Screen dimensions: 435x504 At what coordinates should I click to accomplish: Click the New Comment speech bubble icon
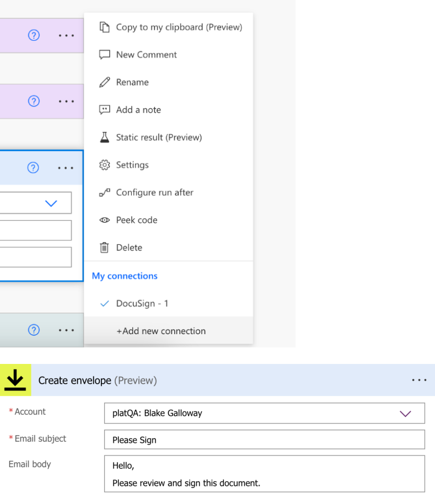105,54
